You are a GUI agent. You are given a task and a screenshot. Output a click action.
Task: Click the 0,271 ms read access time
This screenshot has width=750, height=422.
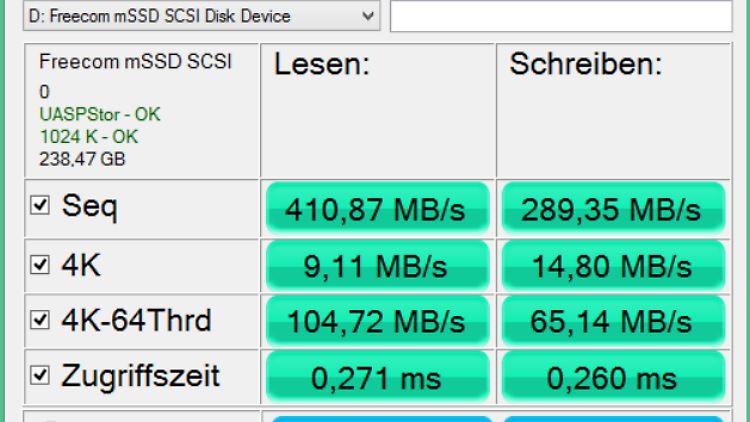377,379
